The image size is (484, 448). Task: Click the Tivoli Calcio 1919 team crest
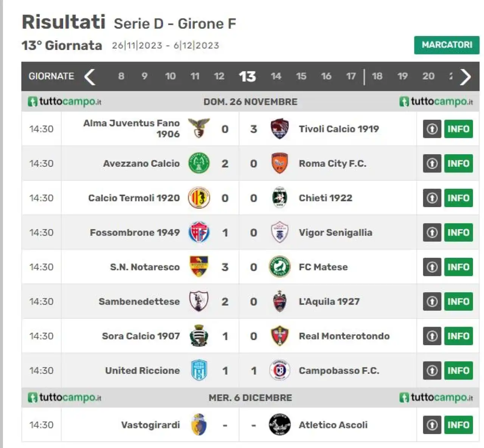tap(279, 129)
